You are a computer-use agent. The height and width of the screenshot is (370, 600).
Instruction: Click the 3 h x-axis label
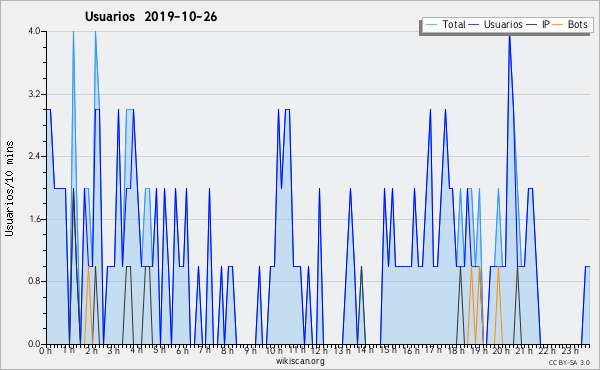pos(114,351)
